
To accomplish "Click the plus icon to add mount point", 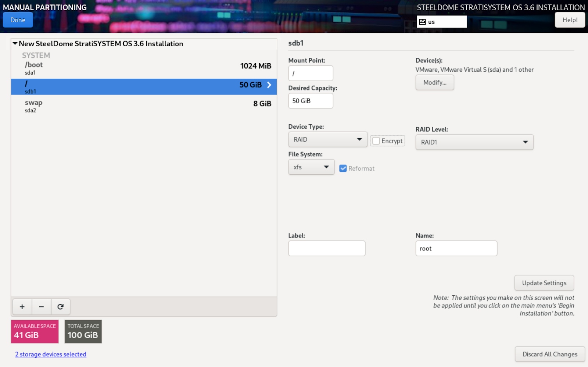I will tap(22, 307).
